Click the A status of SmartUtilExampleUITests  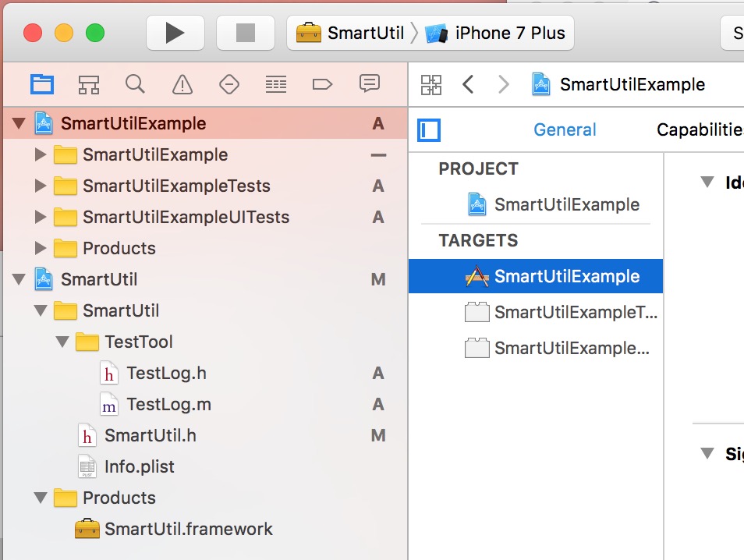(378, 218)
